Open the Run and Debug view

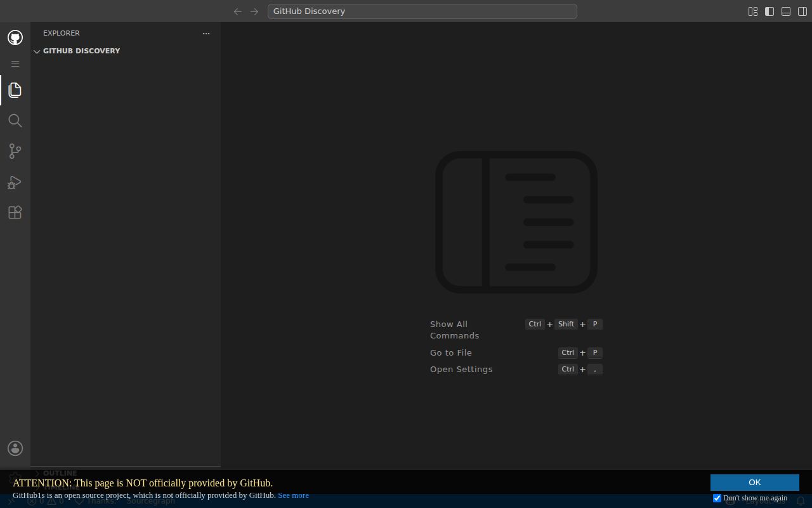(x=15, y=182)
